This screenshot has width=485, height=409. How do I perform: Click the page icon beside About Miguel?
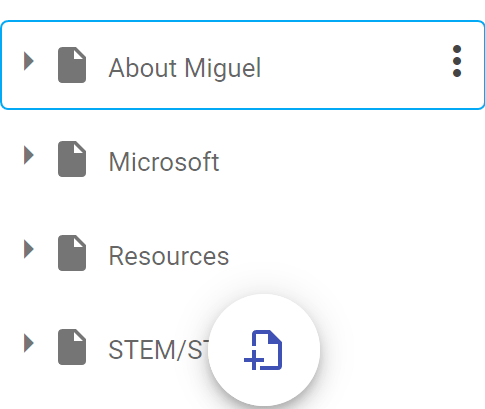tap(72, 65)
